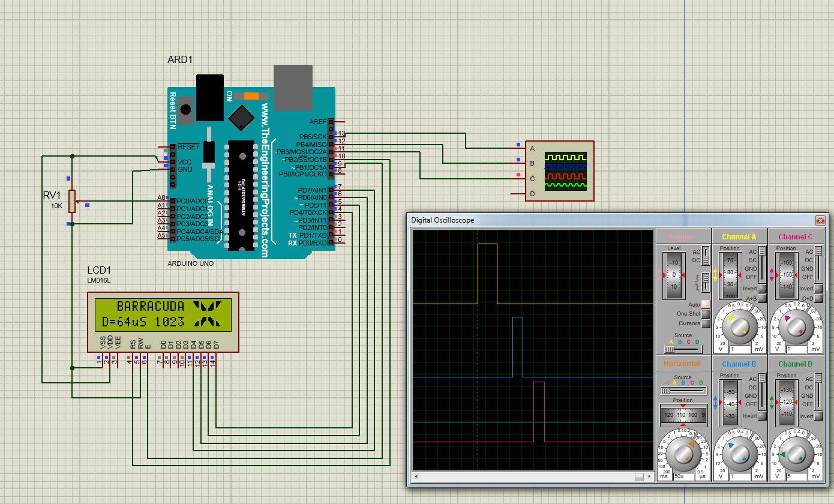834x504 pixels.
Task: Click the Channel A Position thumbwheel
Action: (x=730, y=275)
